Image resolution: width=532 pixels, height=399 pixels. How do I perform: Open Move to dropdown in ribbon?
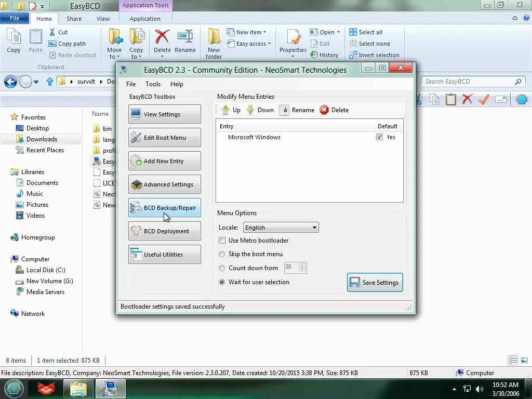[x=114, y=44]
